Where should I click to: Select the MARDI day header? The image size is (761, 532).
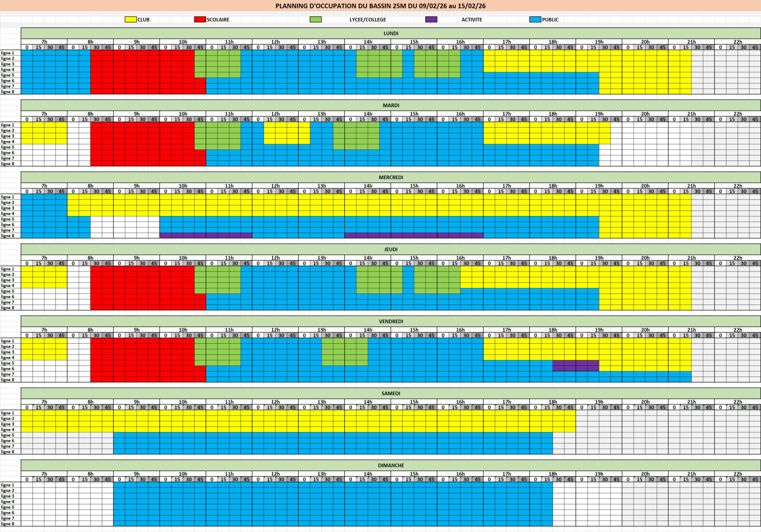point(390,105)
